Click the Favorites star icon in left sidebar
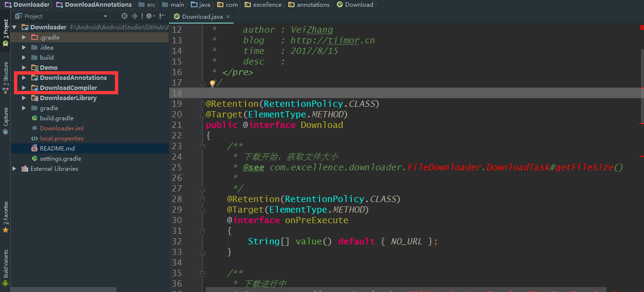Viewport: 644px width, 292px height. pos(6,230)
